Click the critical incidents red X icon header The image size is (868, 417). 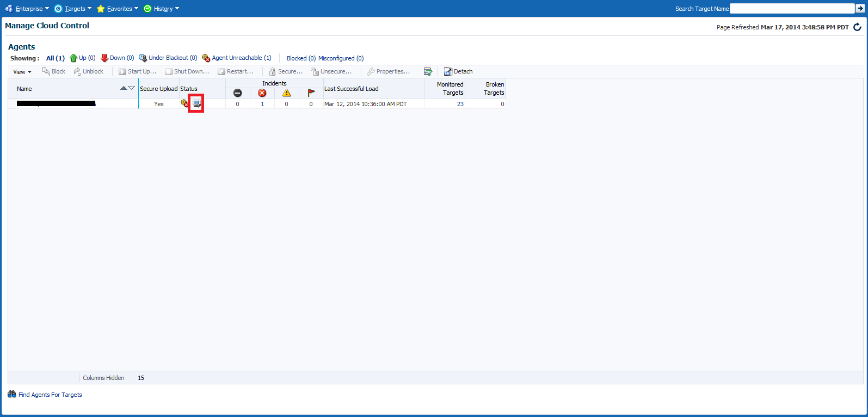click(262, 93)
